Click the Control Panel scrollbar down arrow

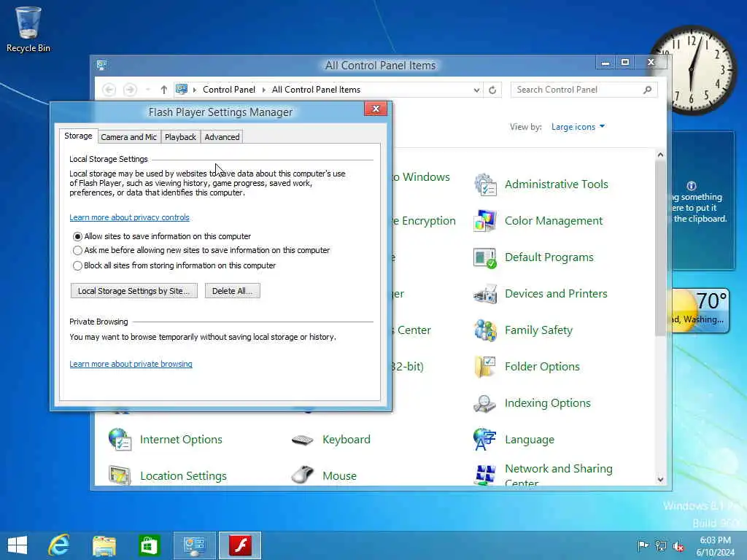(x=660, y=480)
